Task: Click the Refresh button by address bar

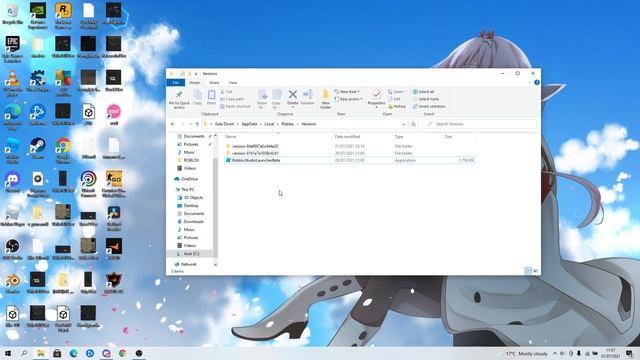Action: (x=413, y=124)
